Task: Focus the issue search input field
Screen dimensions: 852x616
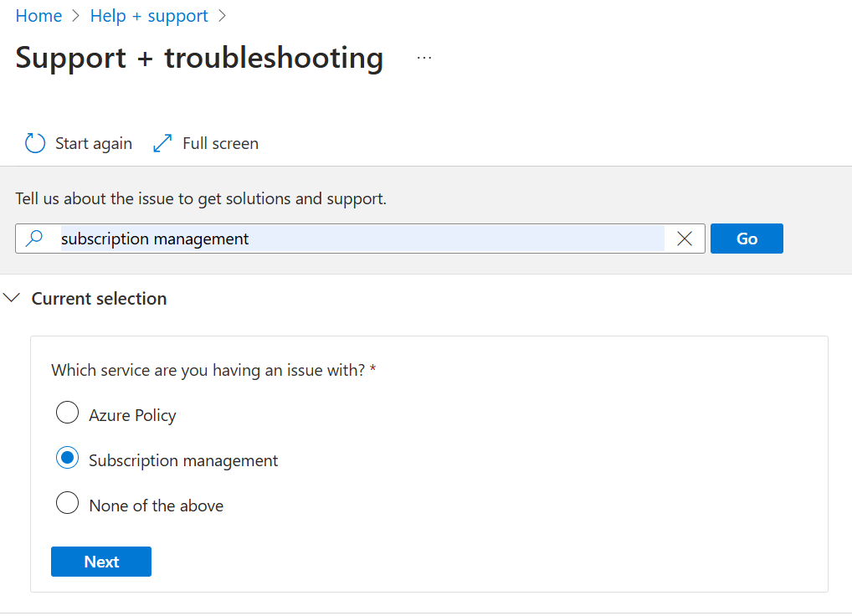Action: pos(360,239)
